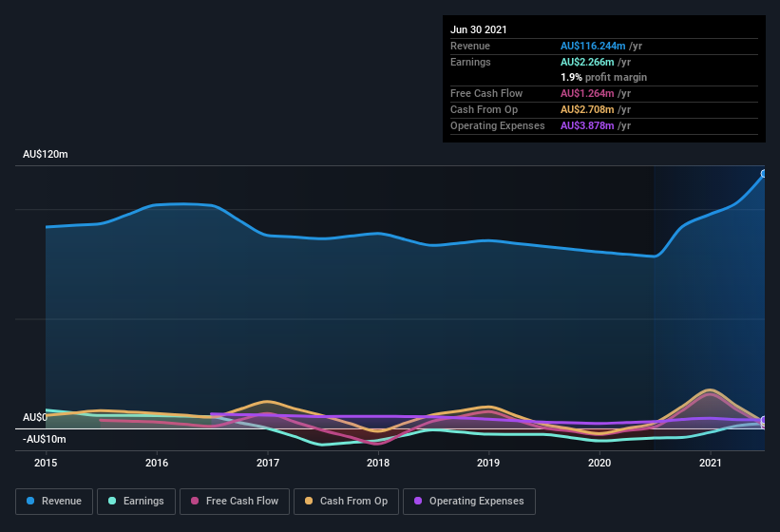Click the 1.9% profit margin text
Screen dimensions: 780x532
coord(604,77)
